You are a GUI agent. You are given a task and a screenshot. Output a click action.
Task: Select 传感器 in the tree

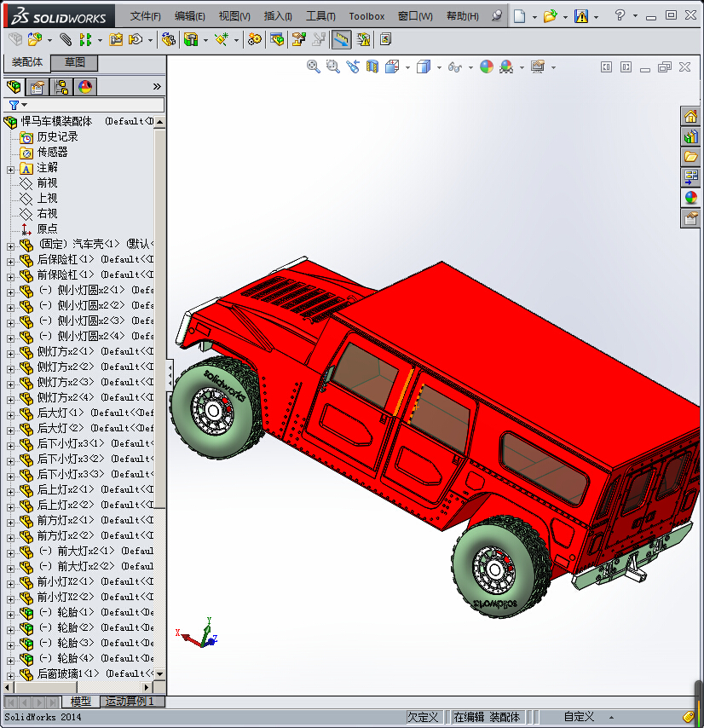pos(53,152)
